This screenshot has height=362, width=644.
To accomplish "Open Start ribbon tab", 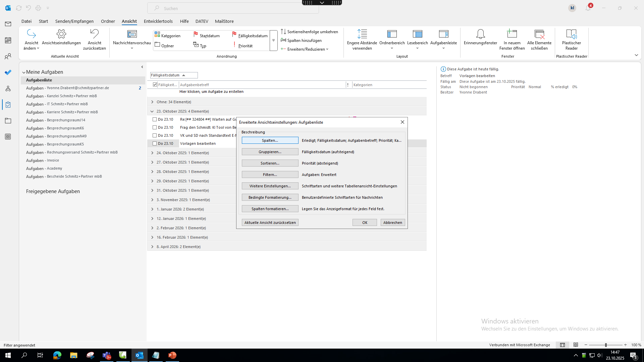I will pos(43,21).
